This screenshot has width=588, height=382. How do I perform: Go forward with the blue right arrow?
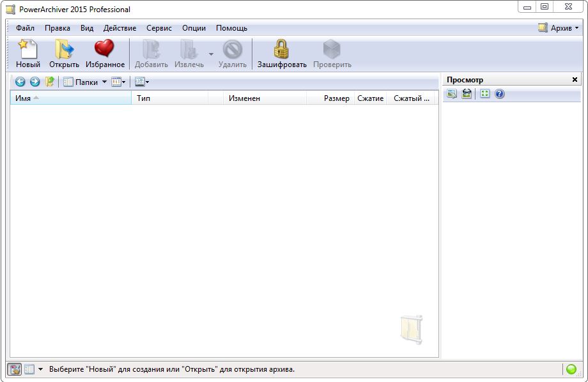pyautogui.click(x=35, y=82)
